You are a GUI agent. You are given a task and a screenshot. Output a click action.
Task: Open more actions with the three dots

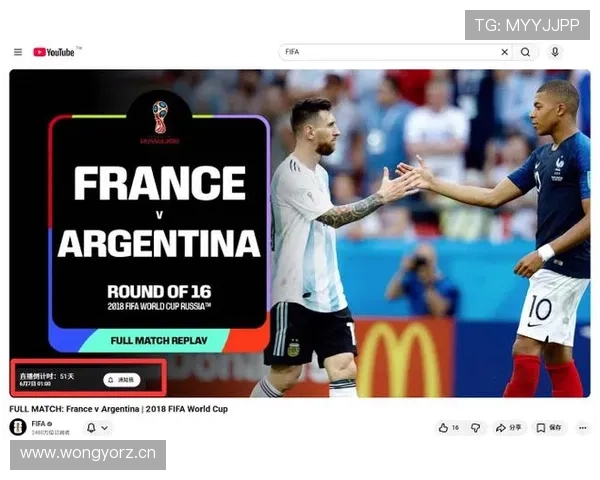point(582,428)
